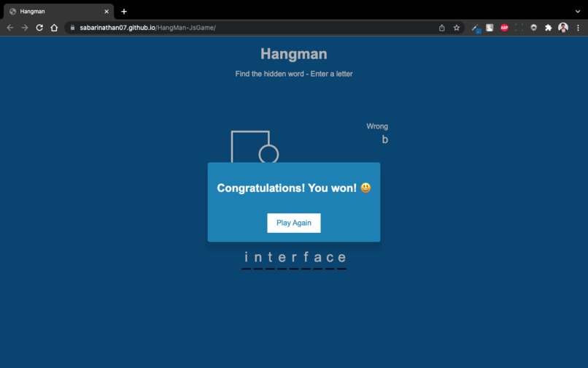Close the Hangman tab
Screen dimensions: 588x368
pos(107,12)
